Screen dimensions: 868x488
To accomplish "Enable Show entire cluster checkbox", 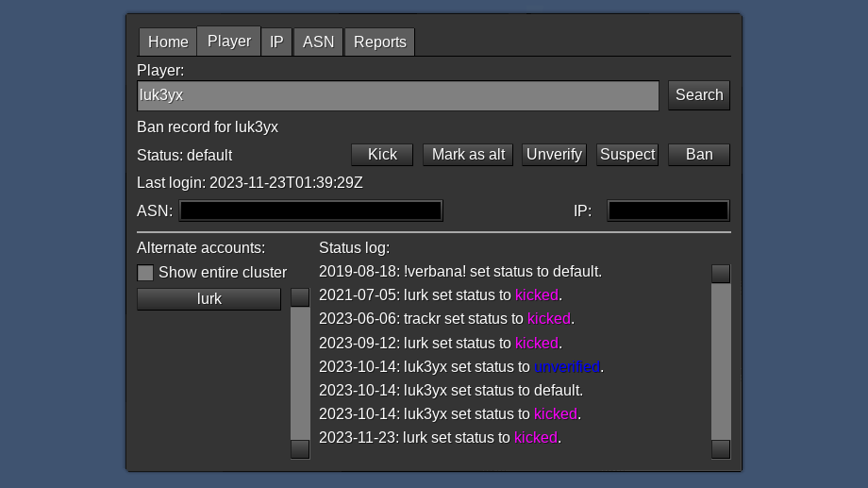I will click(145, 273).
